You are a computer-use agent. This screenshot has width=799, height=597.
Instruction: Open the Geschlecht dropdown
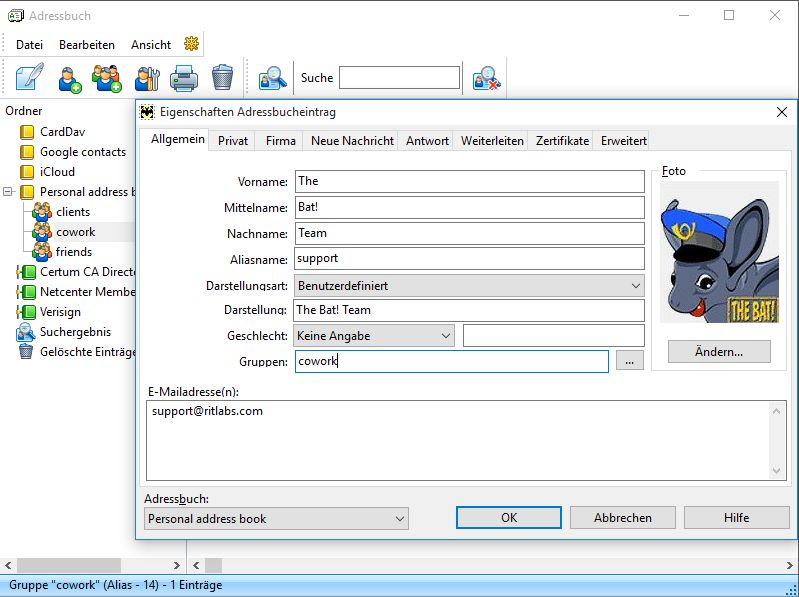[x=374, y=336]
